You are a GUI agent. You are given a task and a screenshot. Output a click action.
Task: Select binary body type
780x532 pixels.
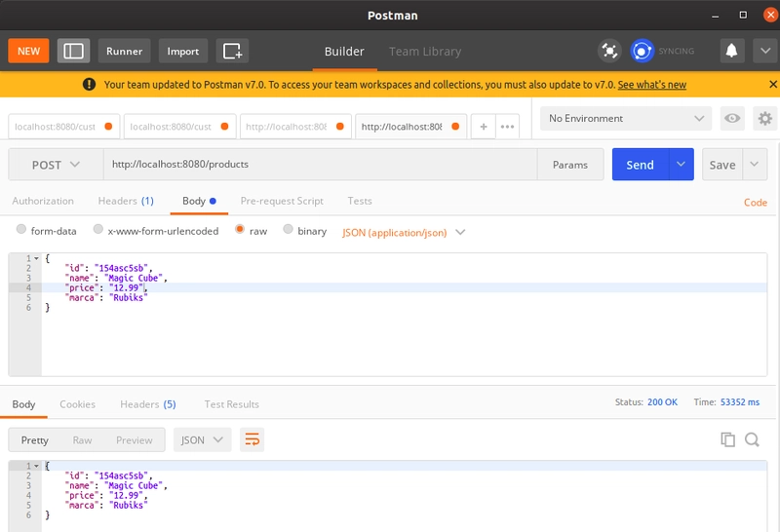(x=288, y=229)
